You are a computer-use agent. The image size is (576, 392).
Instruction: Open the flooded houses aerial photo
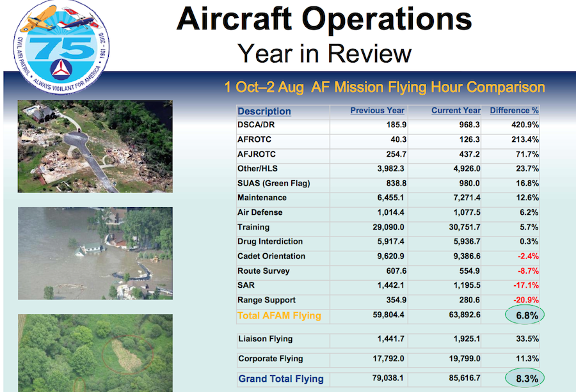94,253
